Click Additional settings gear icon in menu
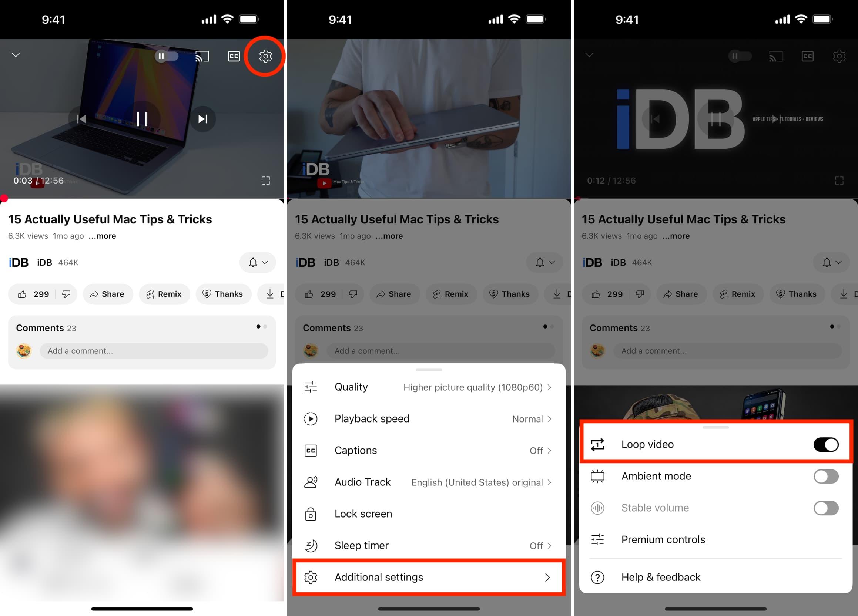 311,578
